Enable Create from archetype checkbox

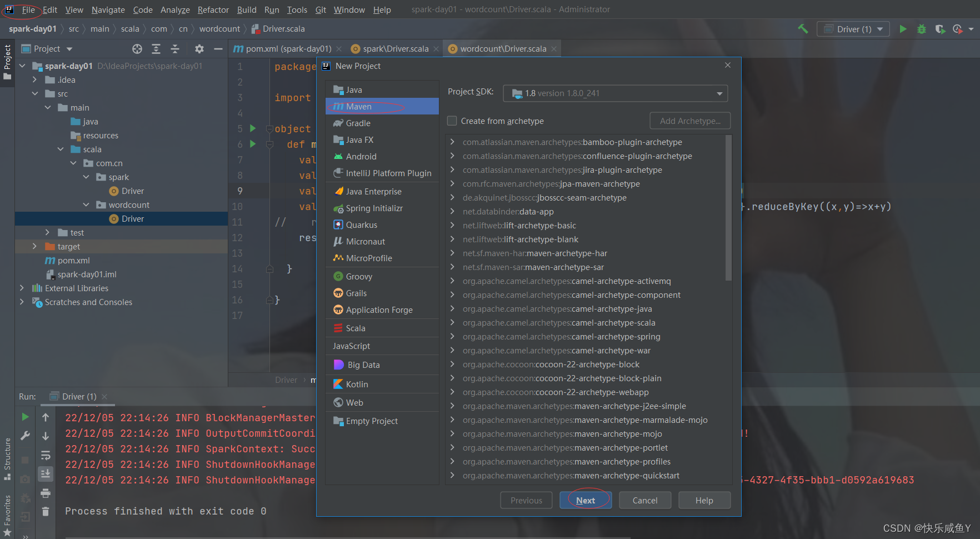point(452,121)
